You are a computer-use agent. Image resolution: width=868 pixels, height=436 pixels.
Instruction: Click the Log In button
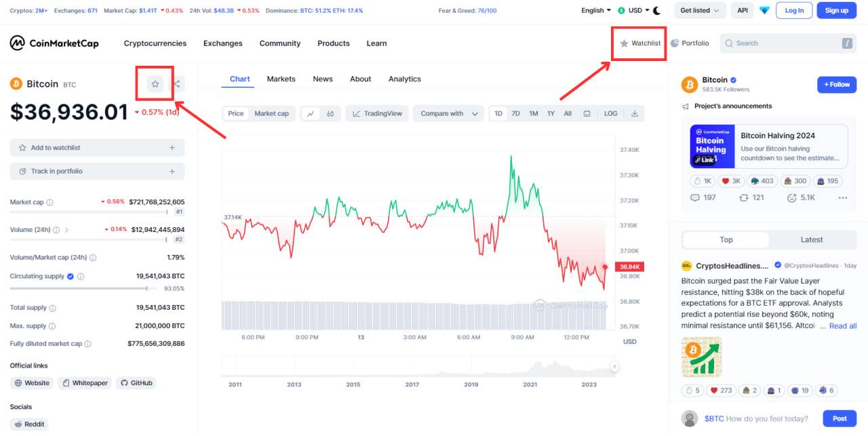[x=794, y=10]
